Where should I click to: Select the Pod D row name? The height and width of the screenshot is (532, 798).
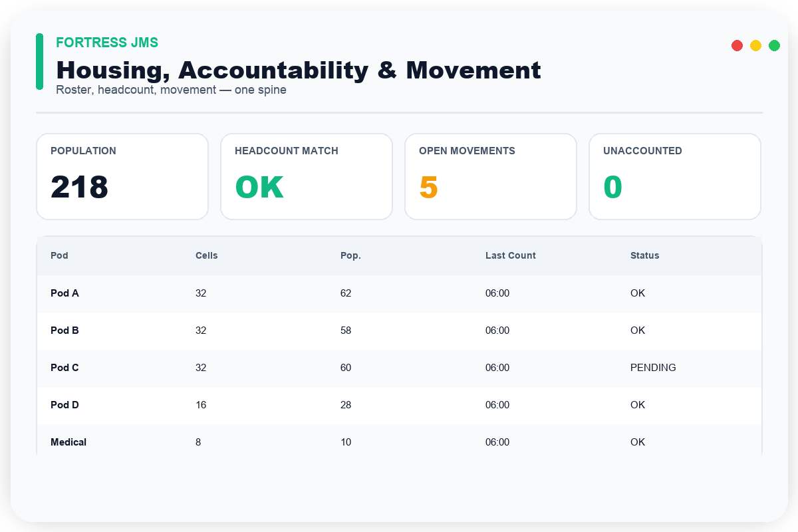(65, 405)
